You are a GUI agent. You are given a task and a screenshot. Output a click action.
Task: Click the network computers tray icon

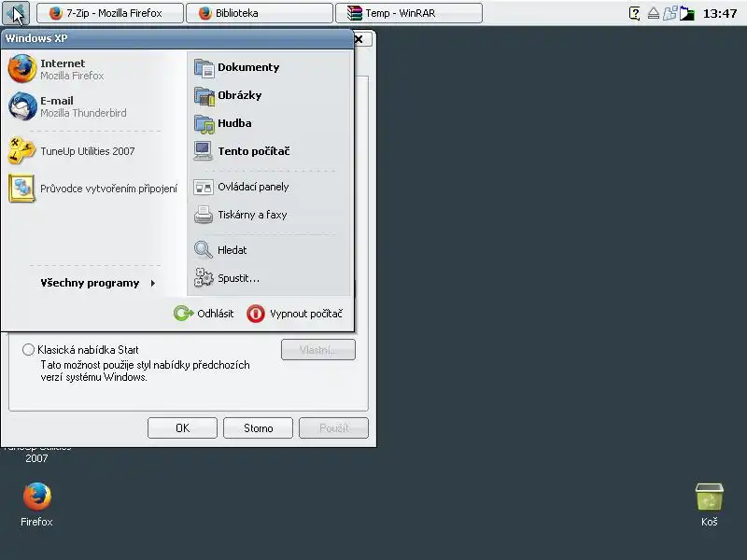click(x=669, y=13)
